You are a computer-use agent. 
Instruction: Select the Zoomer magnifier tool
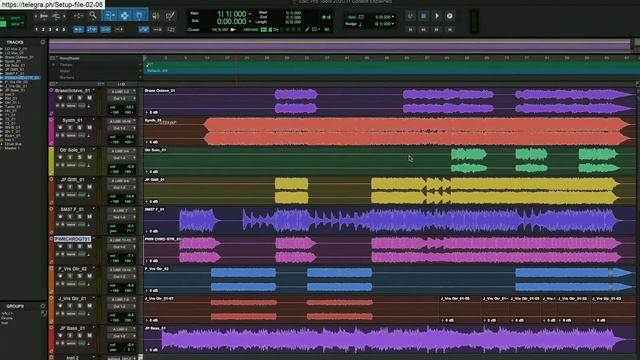(x=93, y=16)
